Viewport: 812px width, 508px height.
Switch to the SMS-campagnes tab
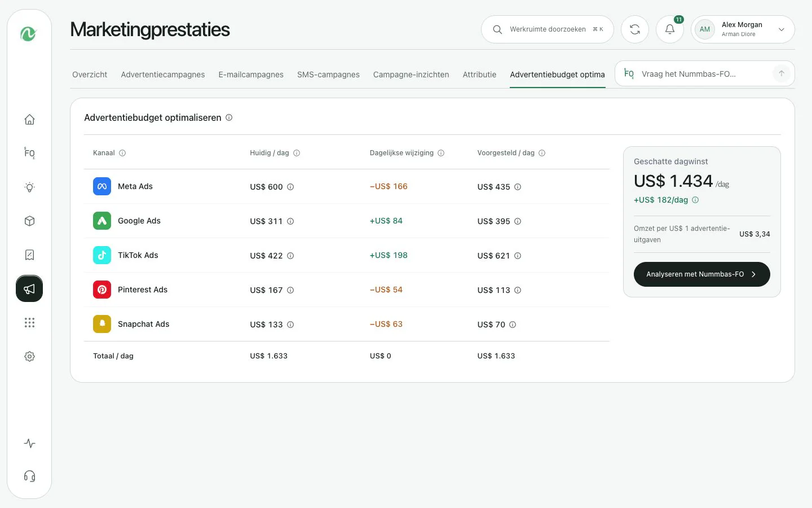328,75
